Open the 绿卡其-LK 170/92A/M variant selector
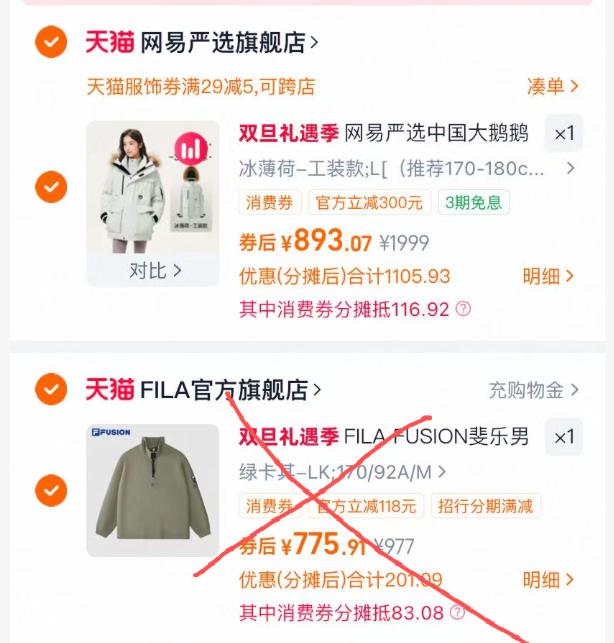The height and width of the screenshot is (643, 614). 342,472
